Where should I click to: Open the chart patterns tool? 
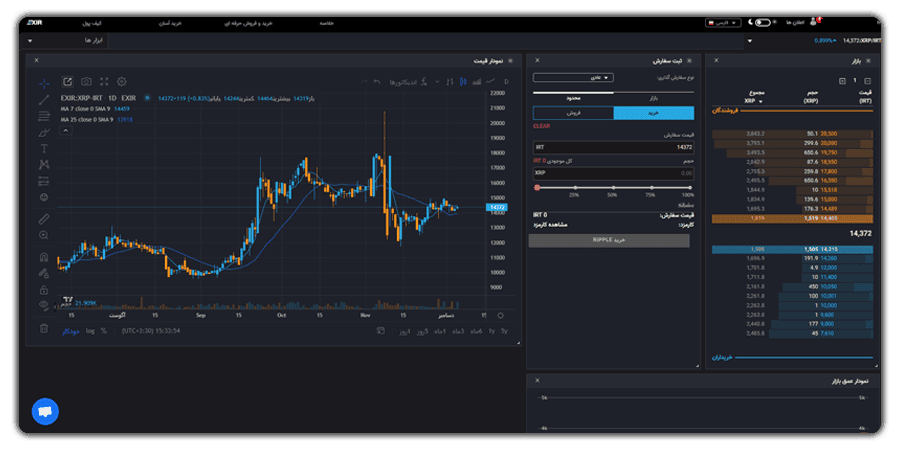[44, 165]
